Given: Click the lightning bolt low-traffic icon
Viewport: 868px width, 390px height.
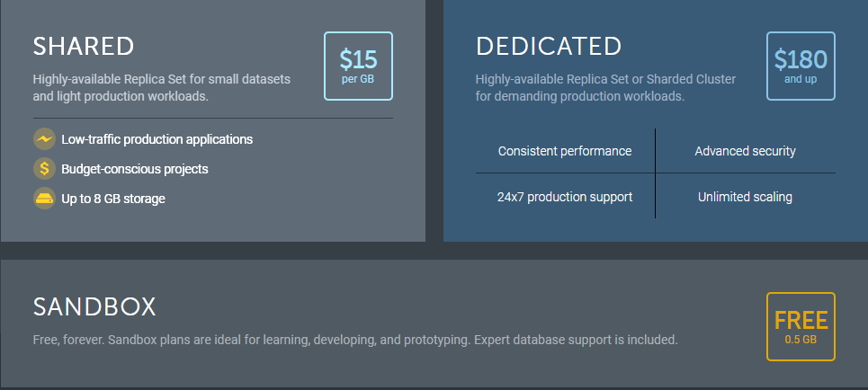Looking at the screenshot, I should (x=44, y=139).
